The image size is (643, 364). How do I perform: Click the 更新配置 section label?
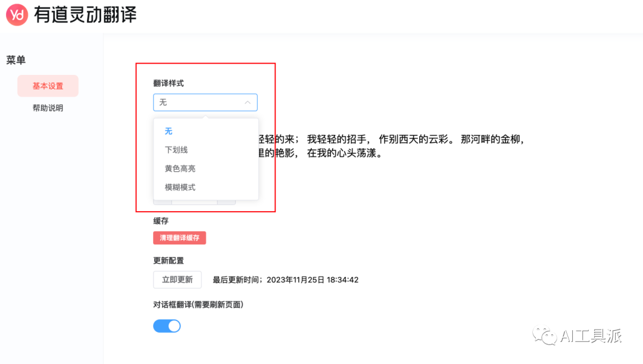[x=168, y=261]
